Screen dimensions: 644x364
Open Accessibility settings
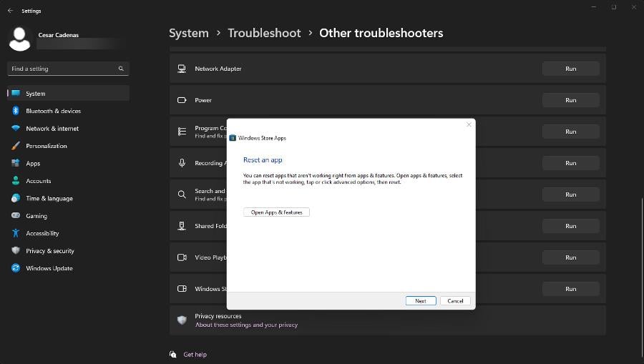coord(68,233)
